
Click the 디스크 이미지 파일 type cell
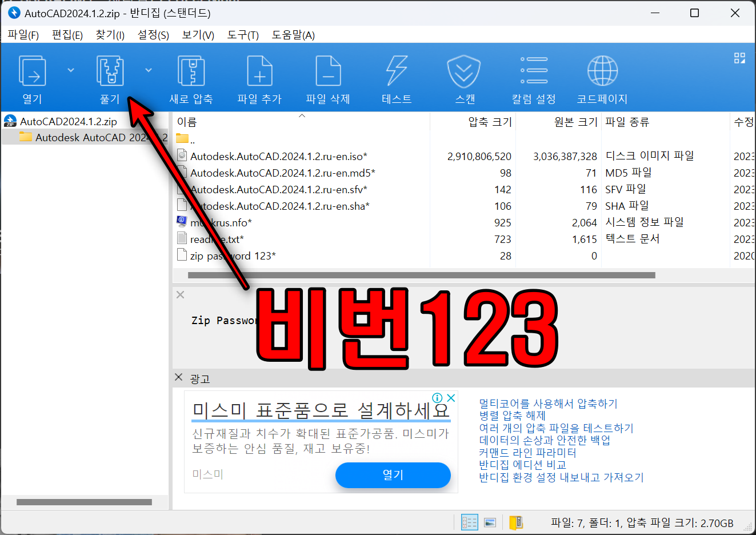pyautogui.click(x=650, y=155)
